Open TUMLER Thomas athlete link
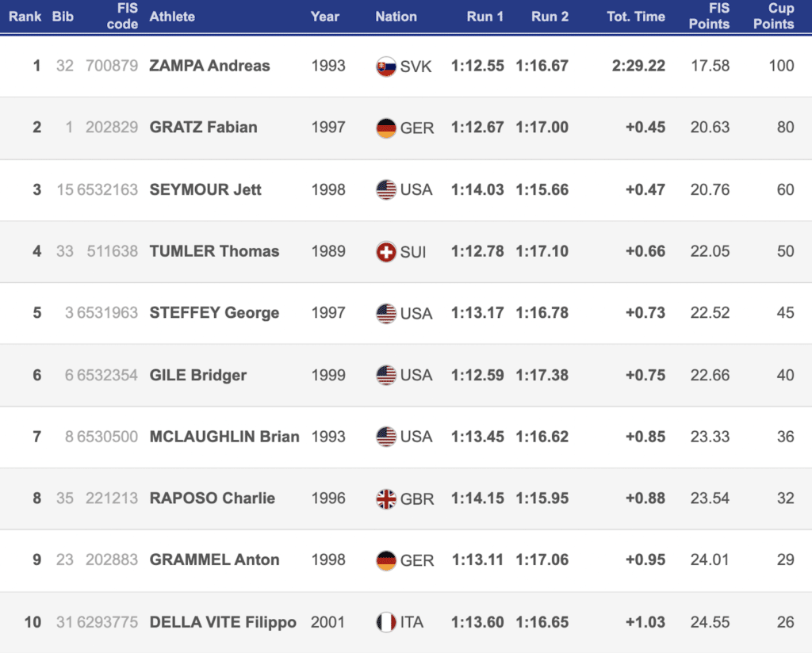 [x=214, y=251]
